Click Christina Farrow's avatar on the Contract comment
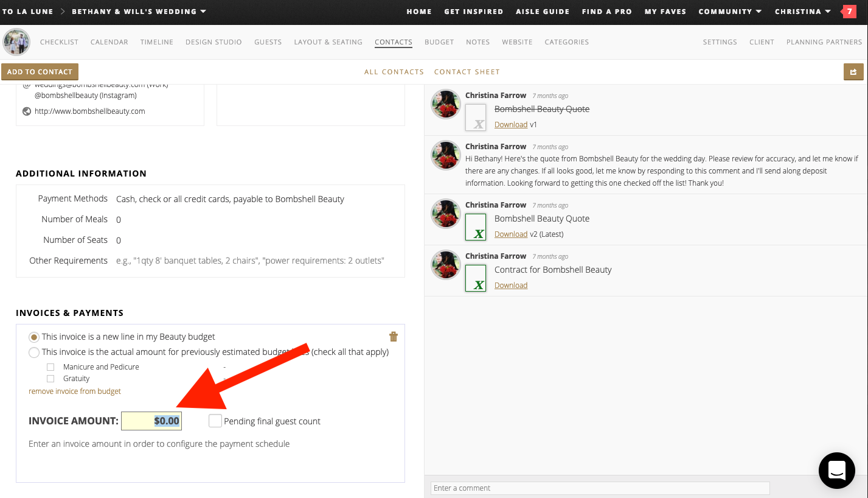Viewport: 868px width, 498px height. (446, 265)
